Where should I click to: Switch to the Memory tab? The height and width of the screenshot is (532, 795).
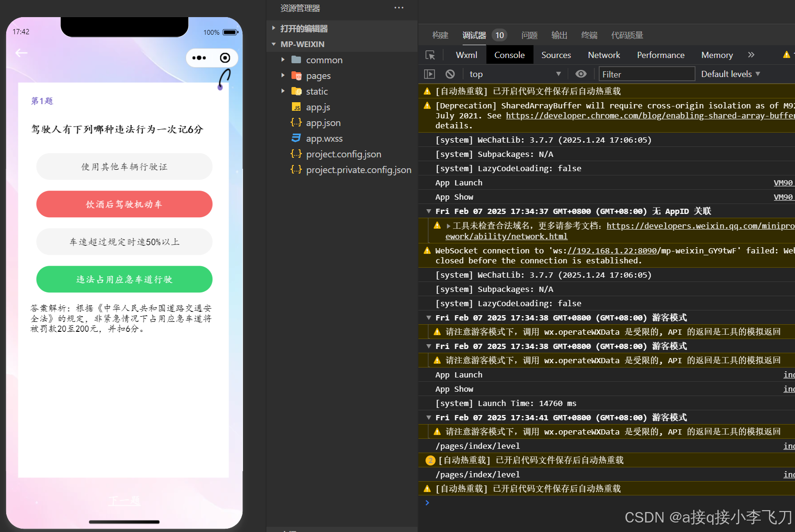717,55
